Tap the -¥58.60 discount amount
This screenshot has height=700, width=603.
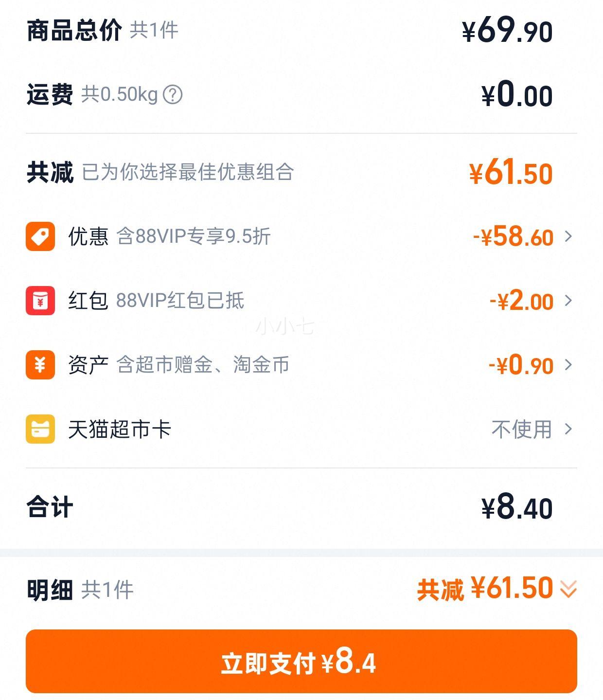click(513, 236)
